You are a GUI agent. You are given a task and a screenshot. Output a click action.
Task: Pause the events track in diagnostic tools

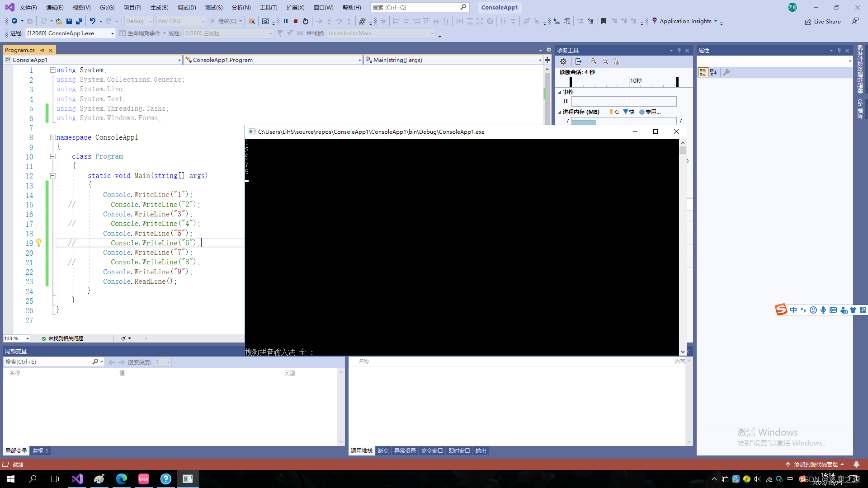pyautogui.click(x=566, y=101)
